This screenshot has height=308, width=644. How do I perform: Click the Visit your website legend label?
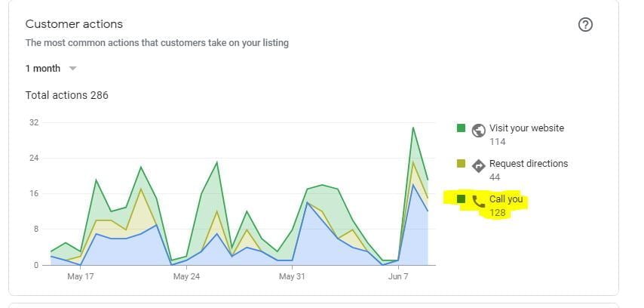pyautogui.click(x=526, y=128)
